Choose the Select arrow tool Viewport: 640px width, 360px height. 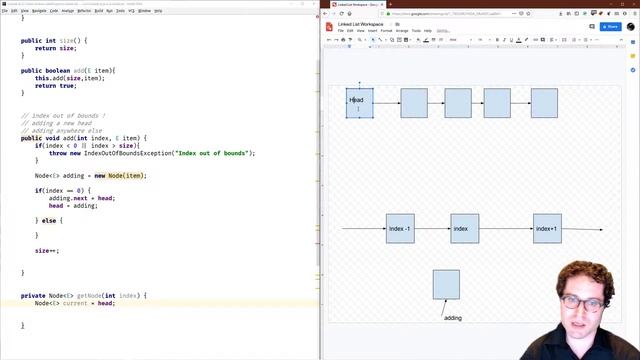click(x=373, y=40)
